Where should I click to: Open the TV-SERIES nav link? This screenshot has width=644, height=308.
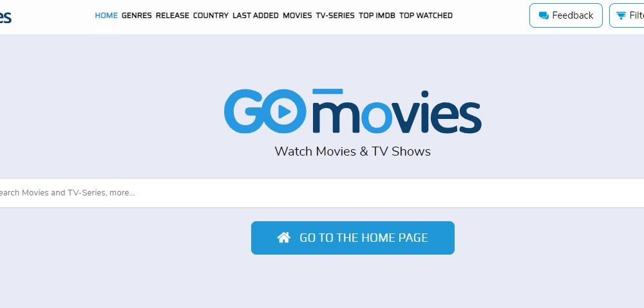[335, 15]
